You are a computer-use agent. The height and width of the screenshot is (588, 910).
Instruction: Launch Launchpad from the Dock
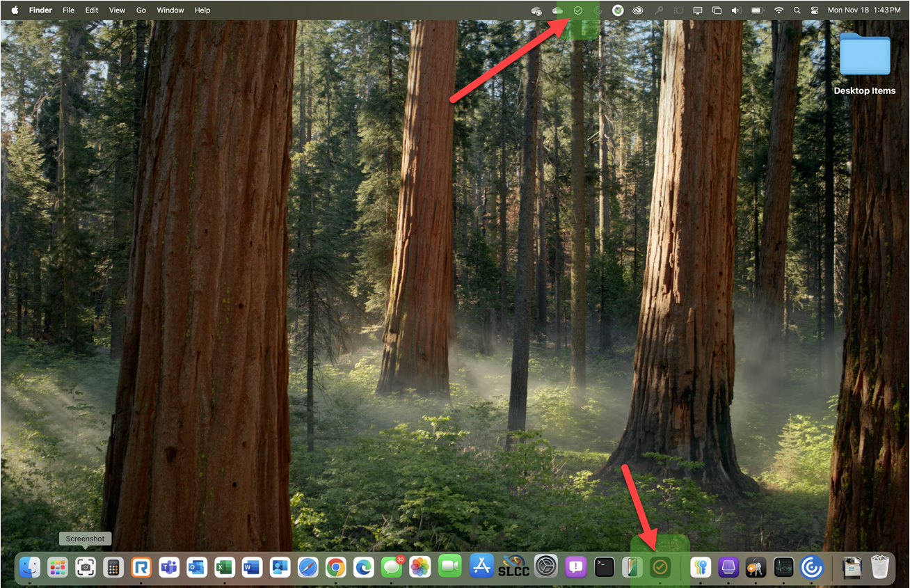click(x=57, y=567)
